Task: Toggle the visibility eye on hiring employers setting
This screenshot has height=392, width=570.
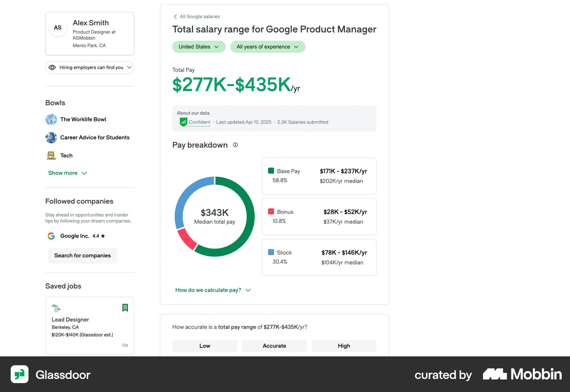Action: click(52, 67)
